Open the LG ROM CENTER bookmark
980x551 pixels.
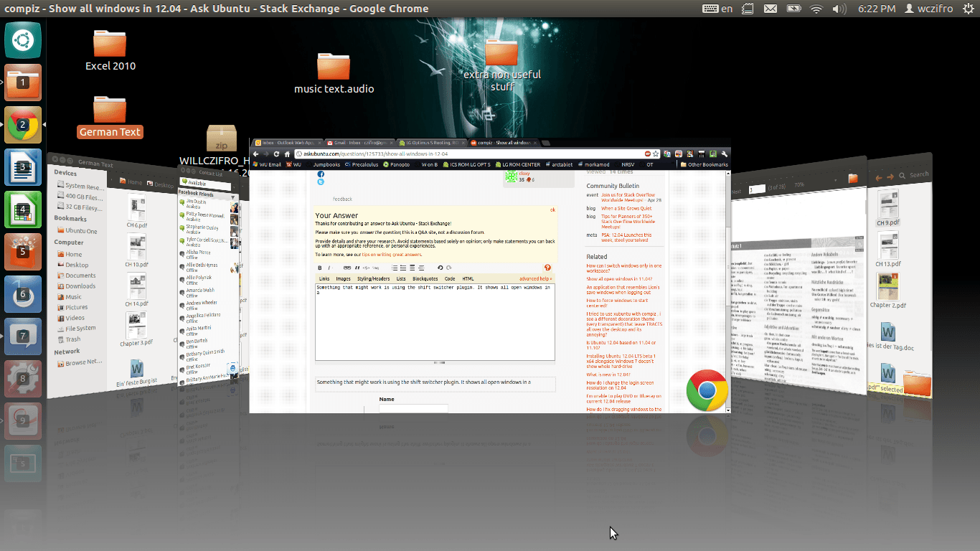pos(517,164)
